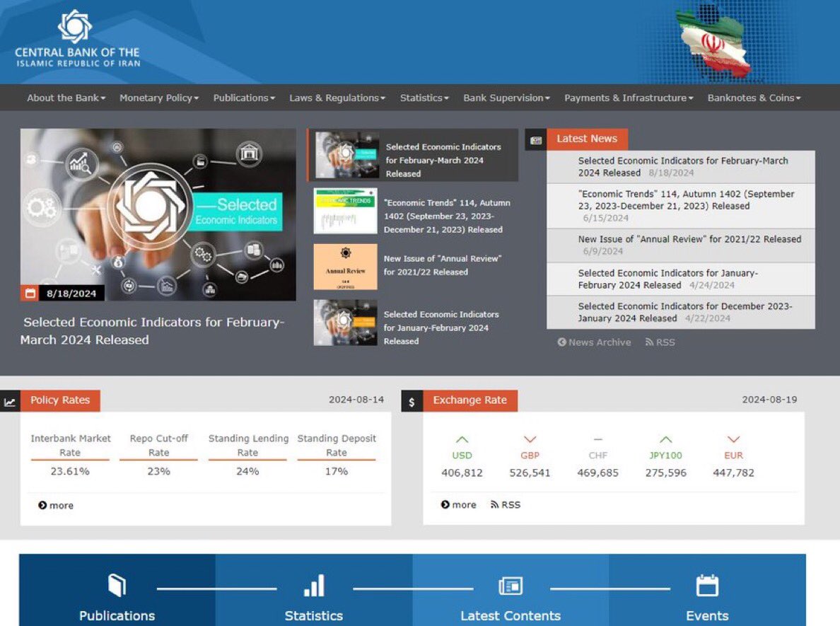
Task: Click the GBP down-arrow indicator
Action: [530, 439]
